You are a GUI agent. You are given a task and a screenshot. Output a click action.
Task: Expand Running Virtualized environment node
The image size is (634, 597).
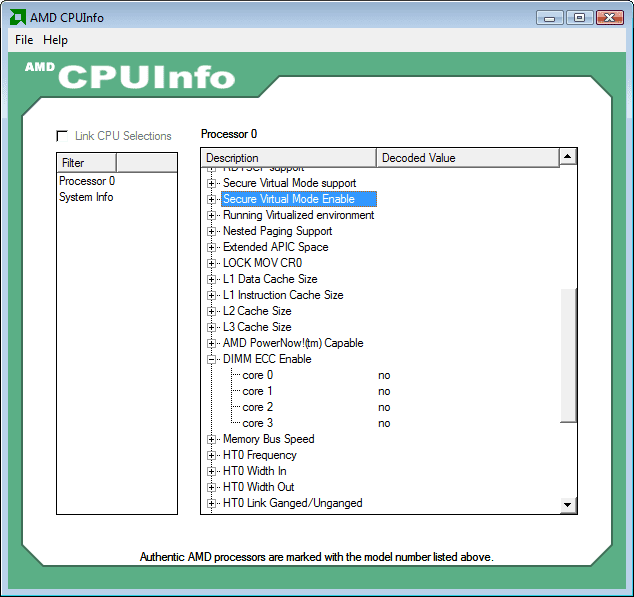pyautogui.click(x=211, y=216)
